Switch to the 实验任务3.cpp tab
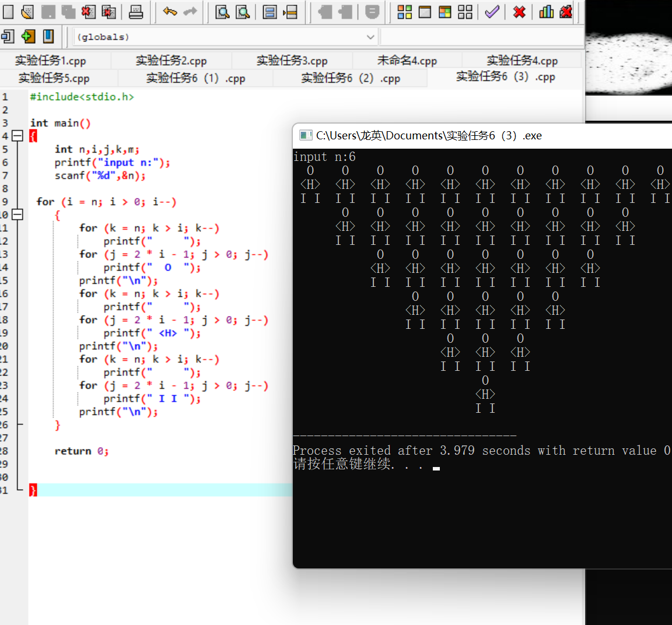This screenshot has width=672, height=625. [292, 61]
